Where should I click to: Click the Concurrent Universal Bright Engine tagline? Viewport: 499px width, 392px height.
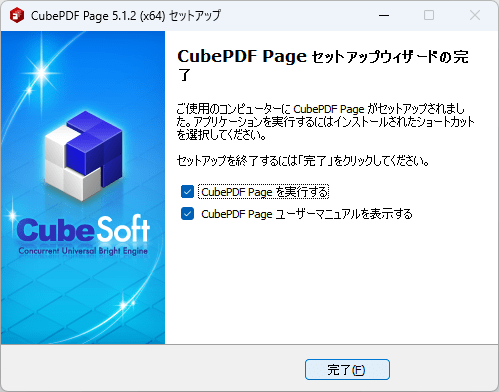(x=83, y=251)
